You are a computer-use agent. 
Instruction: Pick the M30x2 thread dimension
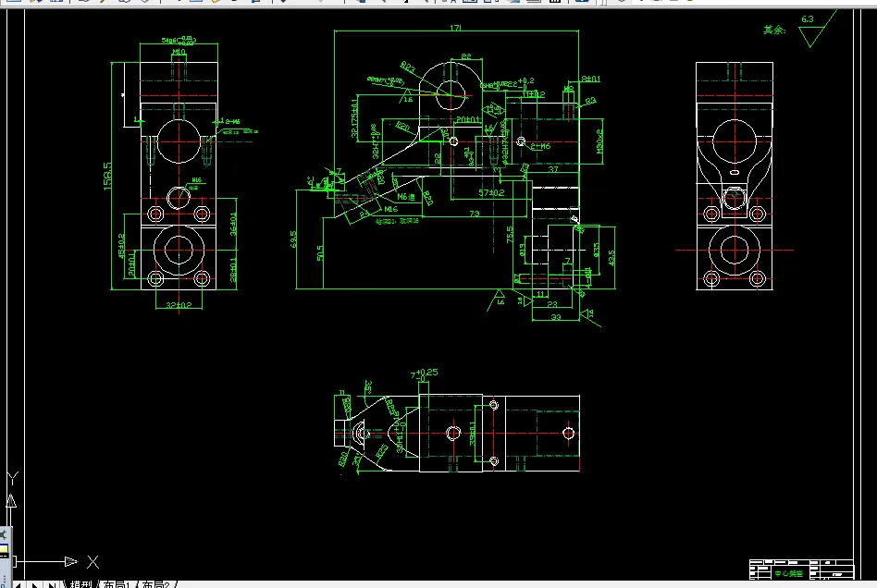(x=599, y=141)
